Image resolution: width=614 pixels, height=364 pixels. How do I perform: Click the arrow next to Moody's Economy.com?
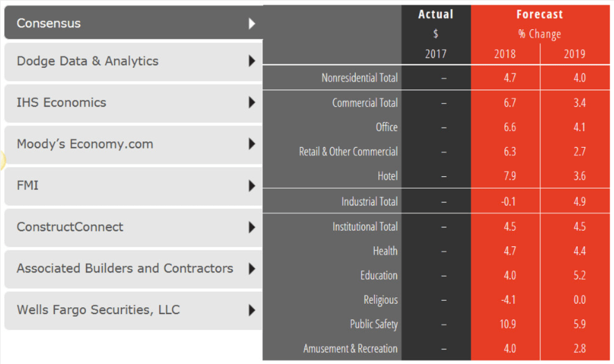252,144
